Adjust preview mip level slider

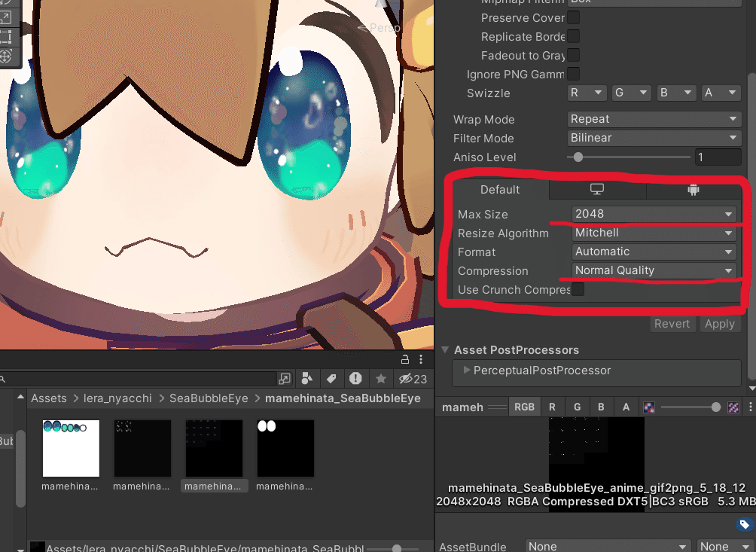coord(716,407)
